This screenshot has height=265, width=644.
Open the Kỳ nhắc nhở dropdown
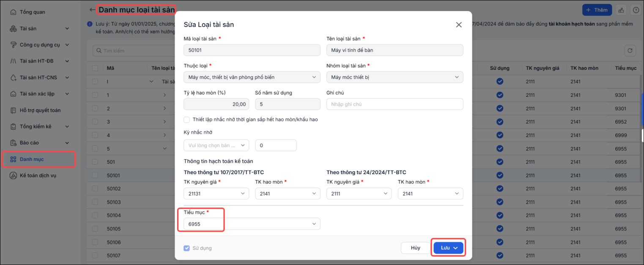[216, 145]
